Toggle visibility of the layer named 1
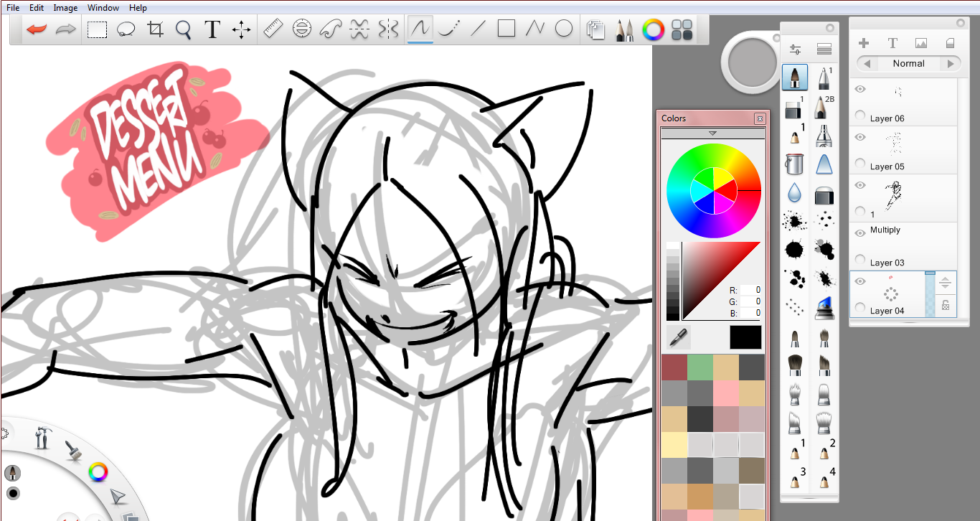Screen dimensions: 980x521 860,185
